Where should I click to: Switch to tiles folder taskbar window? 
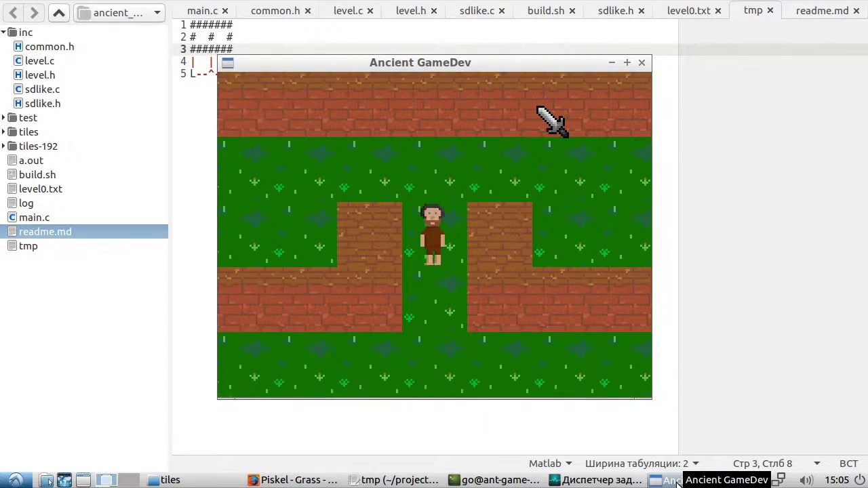pos(165,480)
